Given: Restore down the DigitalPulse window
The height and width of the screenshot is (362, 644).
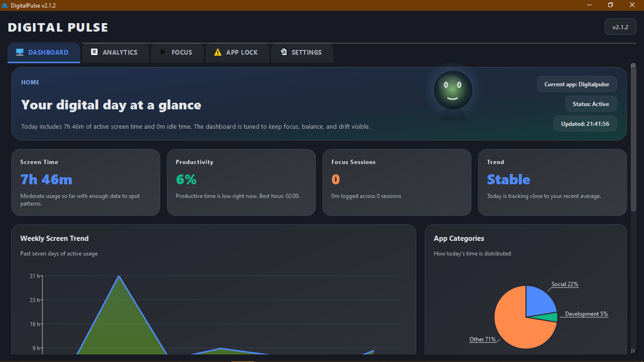Looking at the screenshot, I should pos(611,5).
